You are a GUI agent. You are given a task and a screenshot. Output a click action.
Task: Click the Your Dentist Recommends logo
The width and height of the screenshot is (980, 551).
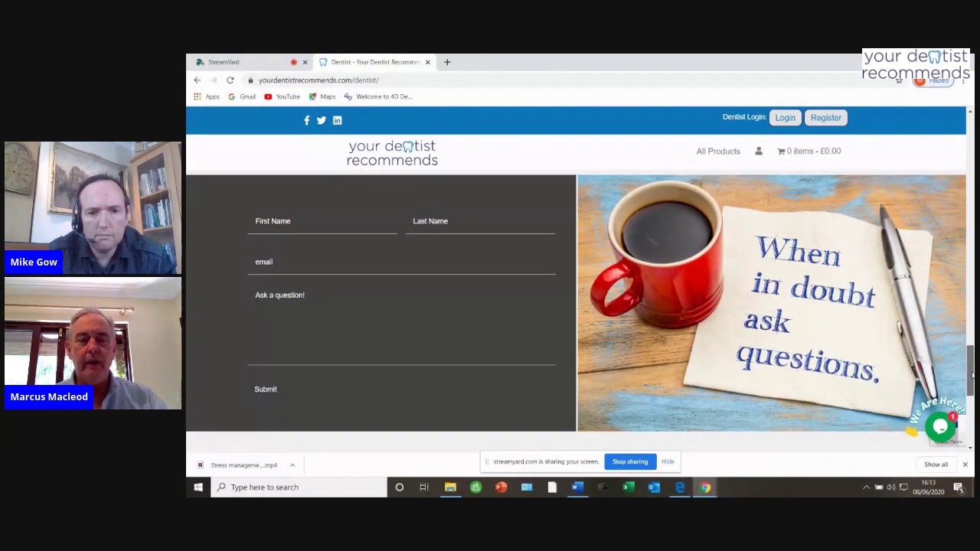tap(392, 153)
